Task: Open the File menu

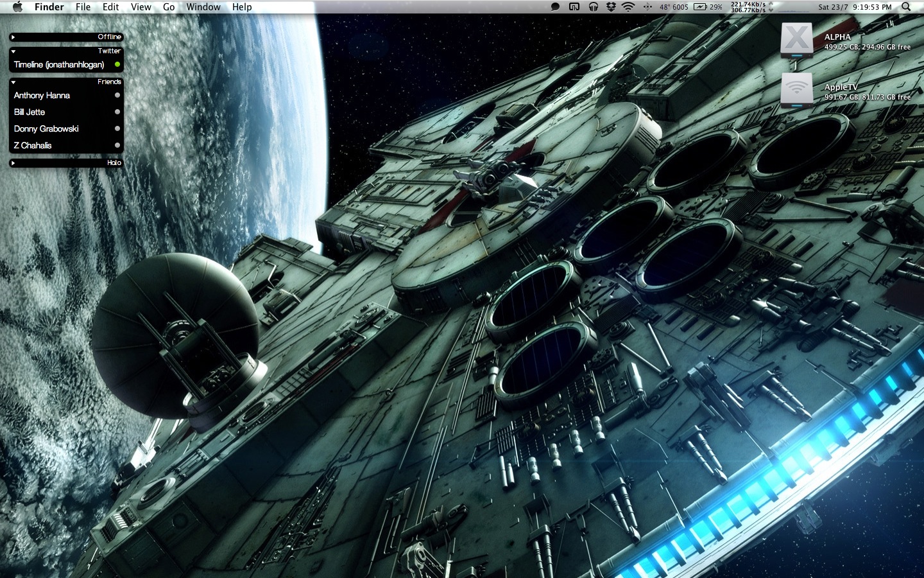Action: [83, 6]
